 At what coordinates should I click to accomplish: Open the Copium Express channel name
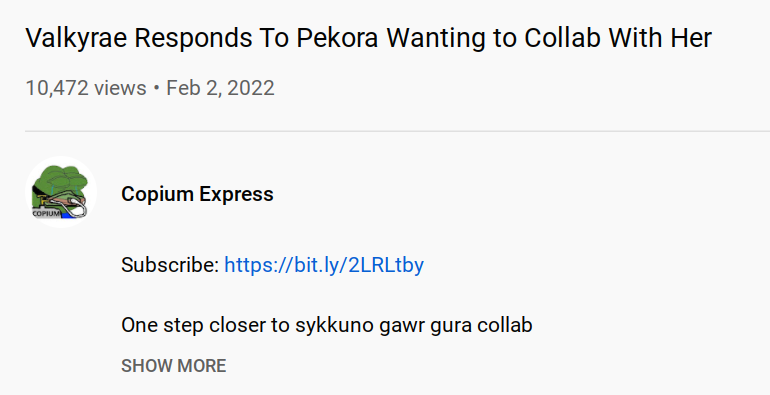coord(197,194)
